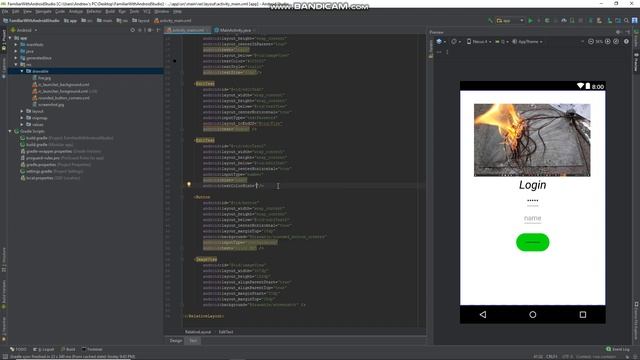Viewport: 640px width, 360px height.
Task: Open the Help menu
Action: tap(177, 11)
